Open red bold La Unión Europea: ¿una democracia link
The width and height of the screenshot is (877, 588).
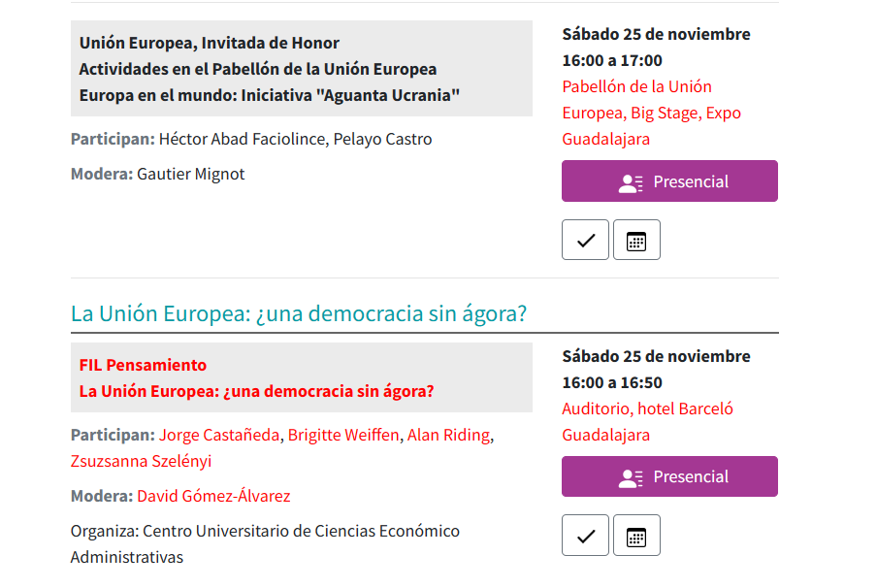[x=256, y=391]
